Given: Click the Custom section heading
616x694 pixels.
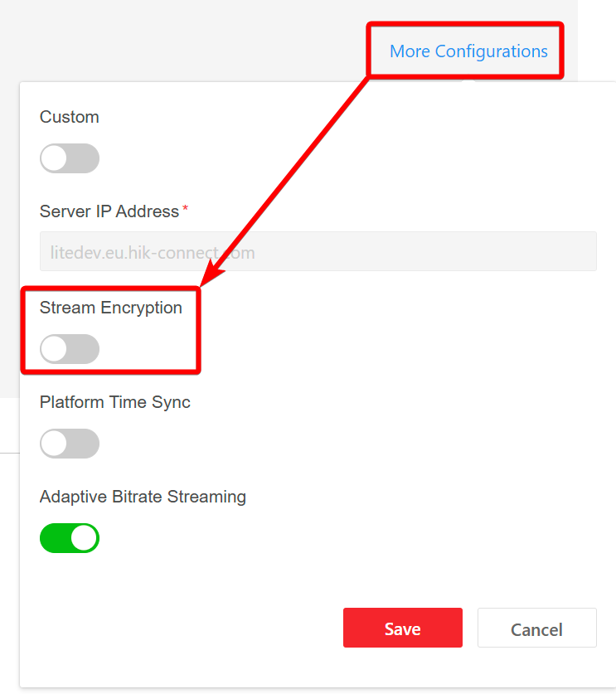Looking at the screenshot, I should 69,117.
